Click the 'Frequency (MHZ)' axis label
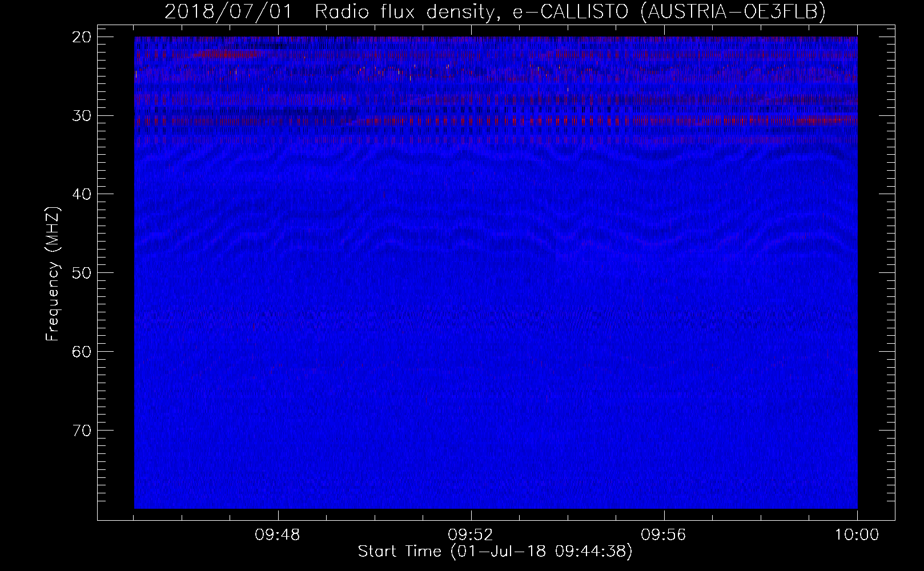The width and height of the screenshot is (924, 571). (x=53, y=274)
